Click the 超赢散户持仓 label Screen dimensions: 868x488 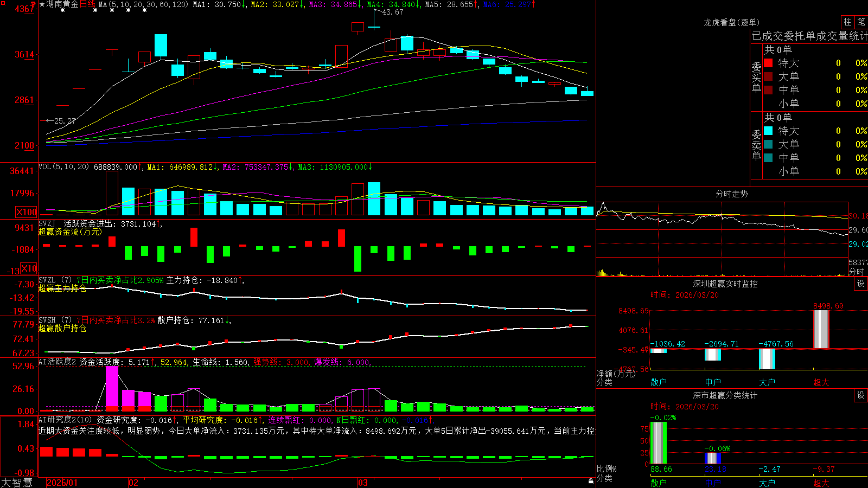[x=62, y=328]
